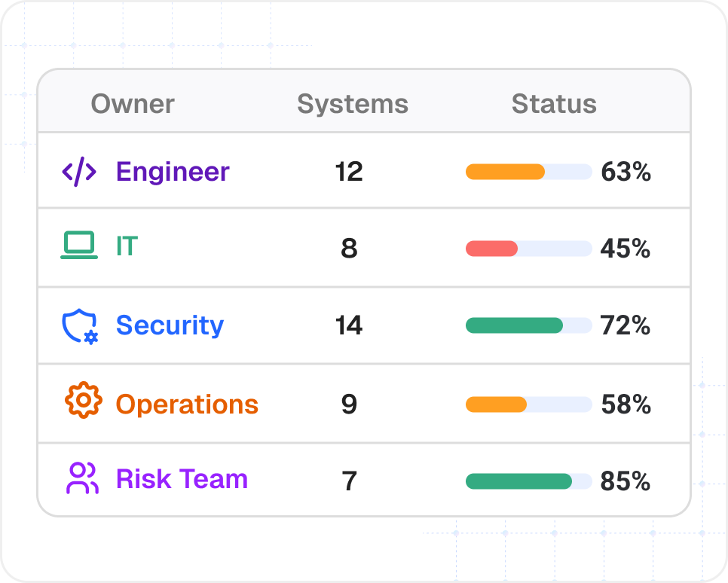Click the 58% status value
Viewport: 728px width, 583px height.
point(626,404)
